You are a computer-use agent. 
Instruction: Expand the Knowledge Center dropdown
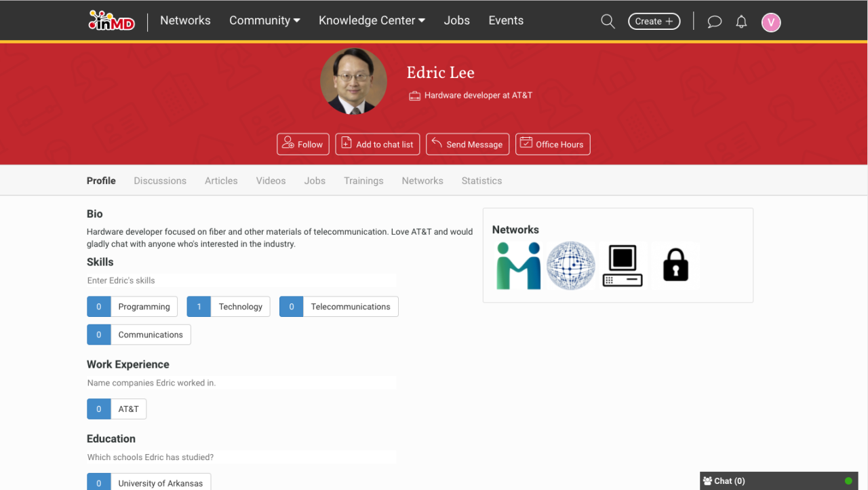(372, 20)
